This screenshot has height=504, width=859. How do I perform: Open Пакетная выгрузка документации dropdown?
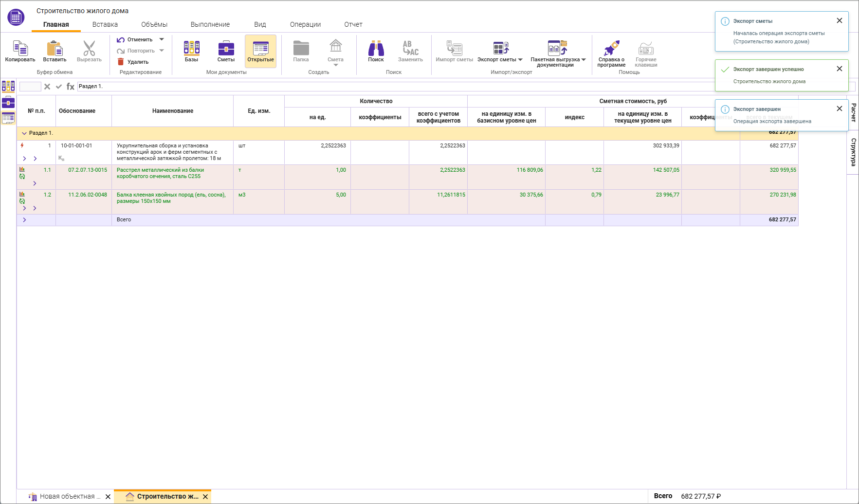click(x=584, y=60)
